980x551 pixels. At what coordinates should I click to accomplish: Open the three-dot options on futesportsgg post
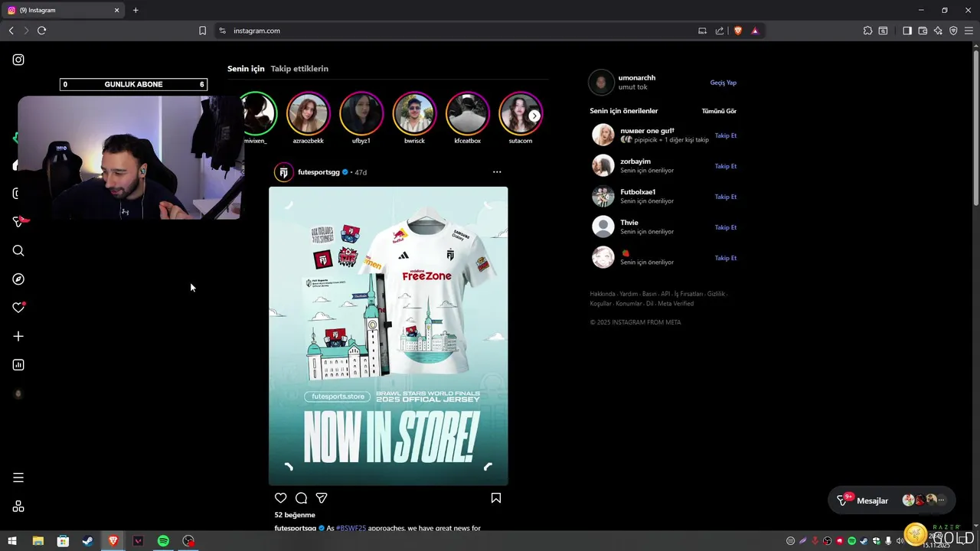[497, 172]
